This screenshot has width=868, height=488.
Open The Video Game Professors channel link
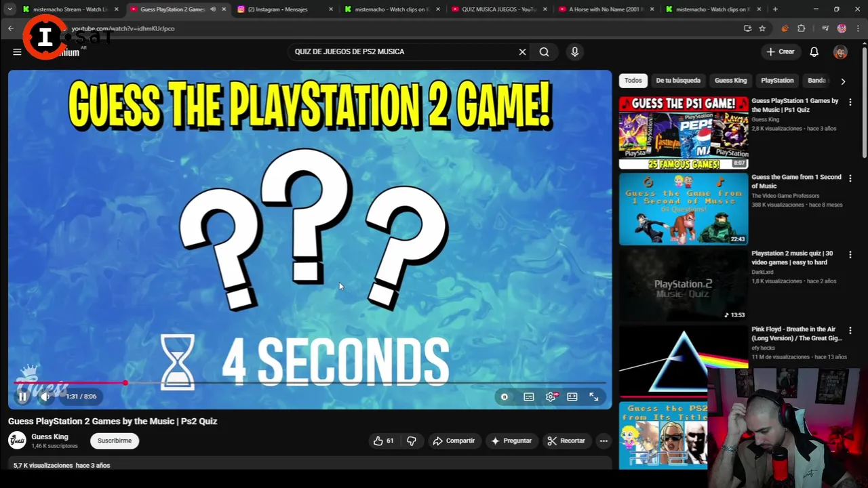coord(785,196)
